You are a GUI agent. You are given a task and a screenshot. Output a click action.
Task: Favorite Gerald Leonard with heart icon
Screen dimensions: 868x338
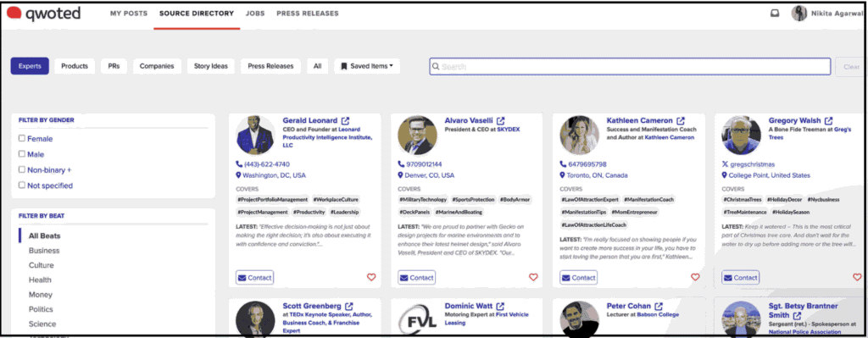(371, 277)
